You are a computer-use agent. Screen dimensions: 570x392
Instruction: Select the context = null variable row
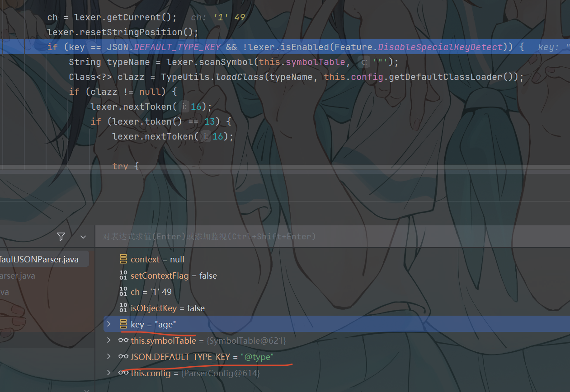pyautogui.click(x=337, y=259)
